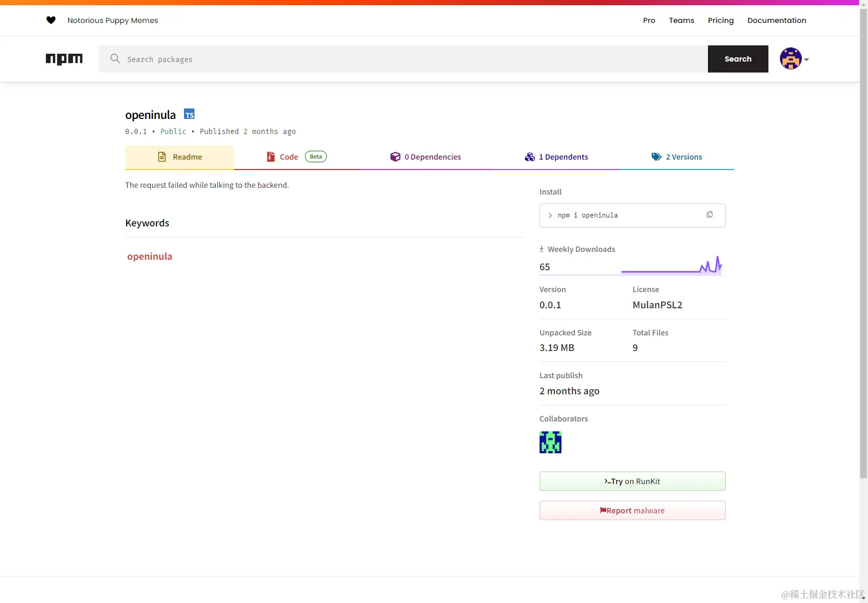Click the magnifying glass search icon
This screenshot has width=868, height=603.
[x=115, y=58]
